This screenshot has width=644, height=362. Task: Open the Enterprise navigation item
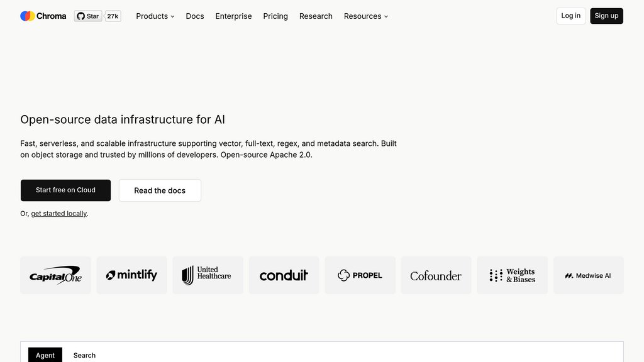(233, 16)
